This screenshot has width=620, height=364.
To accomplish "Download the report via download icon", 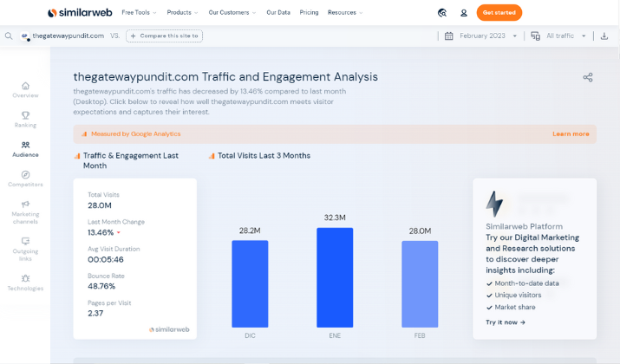I will click(x=604, y=36).
